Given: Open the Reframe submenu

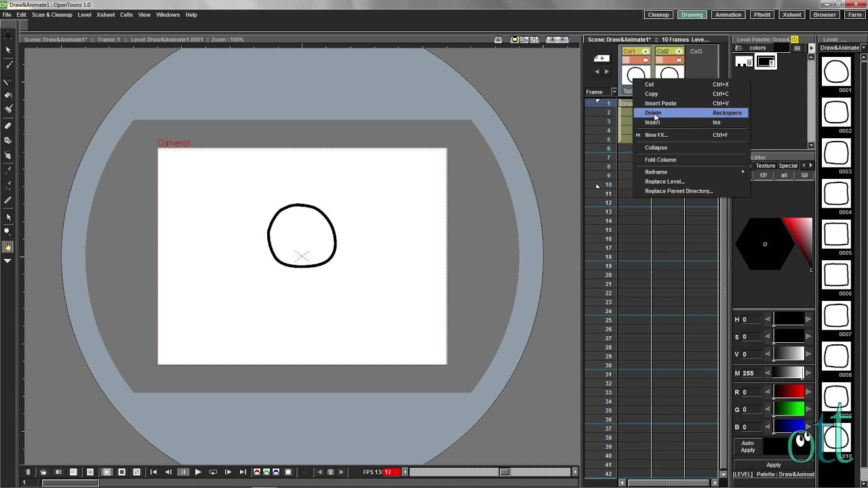Looking at the screenshot, I should 691,172.
